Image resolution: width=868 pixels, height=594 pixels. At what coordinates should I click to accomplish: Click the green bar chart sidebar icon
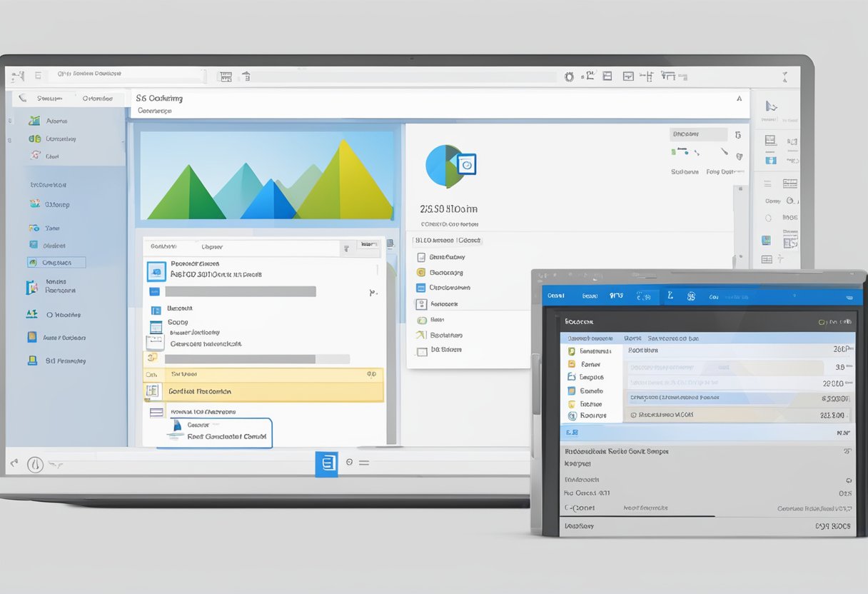click(34, 139)
